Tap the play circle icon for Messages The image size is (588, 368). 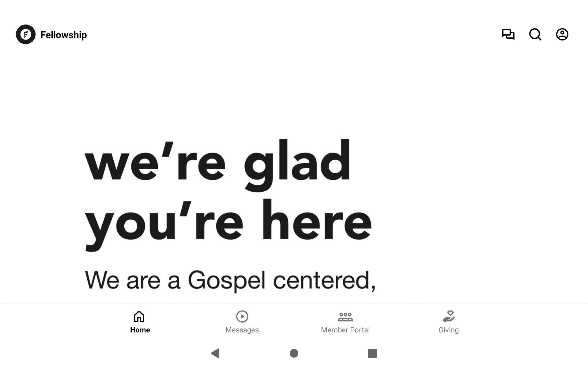click(242, 316)
